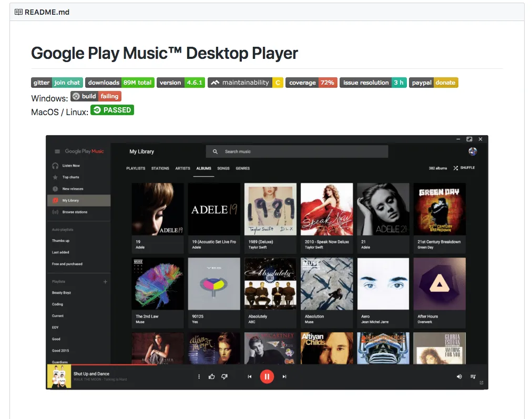
Task: Switch to the GENRES tab
Action: click(242, 168)
